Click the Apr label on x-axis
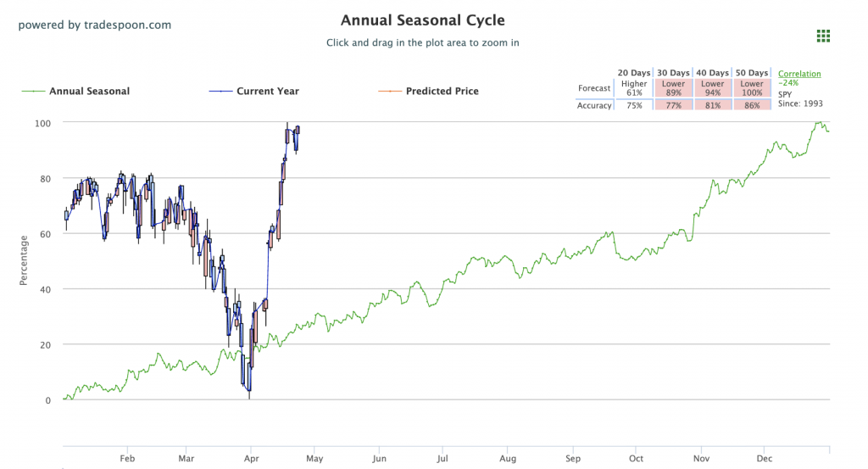This screenshot has height=469, width=868. point(251,458)
